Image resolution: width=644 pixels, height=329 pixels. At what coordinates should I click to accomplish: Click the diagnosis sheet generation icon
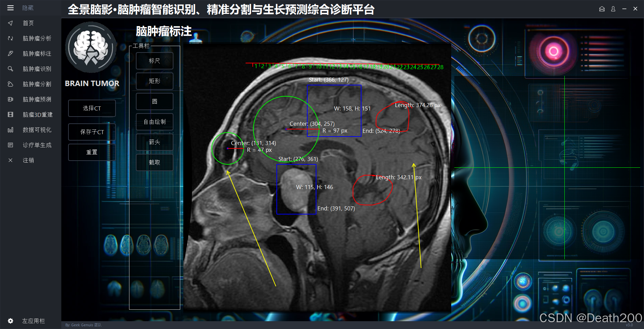click(11, 145)
